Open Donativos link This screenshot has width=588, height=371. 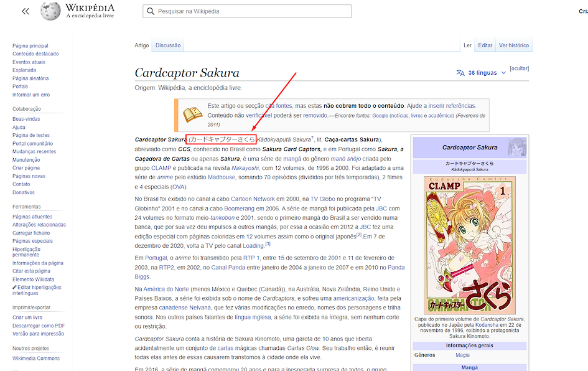pos(24,192)
